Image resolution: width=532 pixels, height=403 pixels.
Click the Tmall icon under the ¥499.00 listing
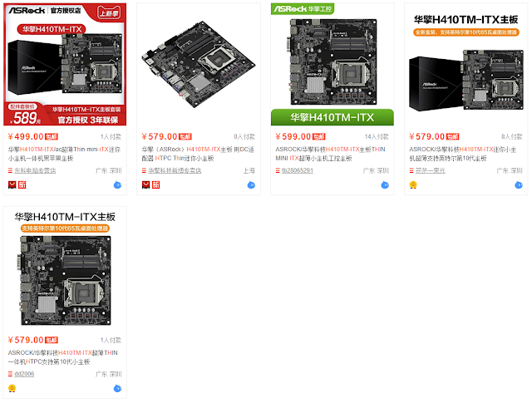coord(12,184)
